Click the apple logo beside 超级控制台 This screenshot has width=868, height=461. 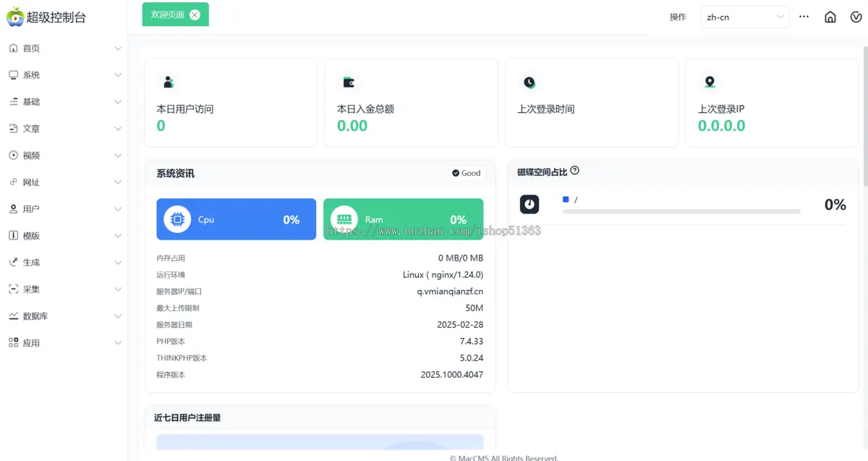point(14,17)
